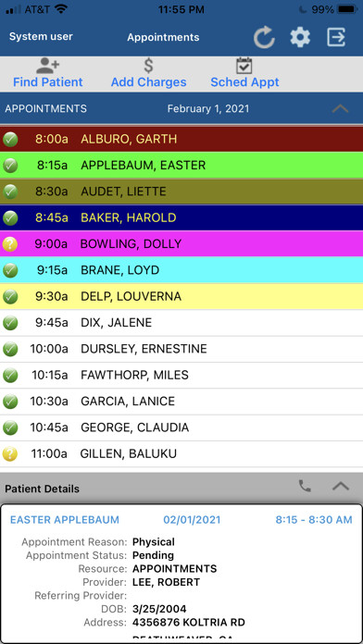The image size is (363, 644).
Task: Tap the 10:00a time slot
Action: pos(49,349)
